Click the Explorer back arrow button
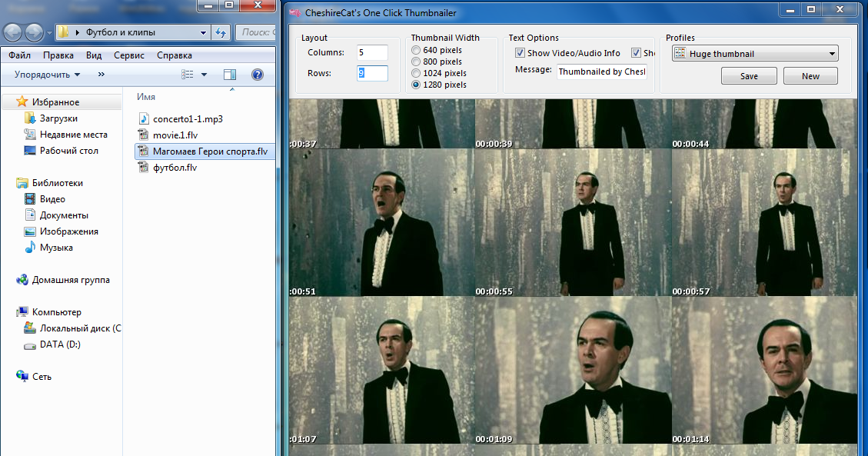The image size is (868, 456). pyautogui.click(x=13, y=32)
